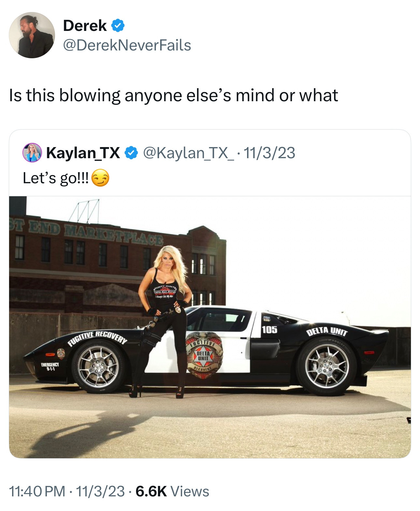The width and height of the screenshot is (420, 511).
Task: Click the 6.6K Views counter
Action: (x=172, y=491)
